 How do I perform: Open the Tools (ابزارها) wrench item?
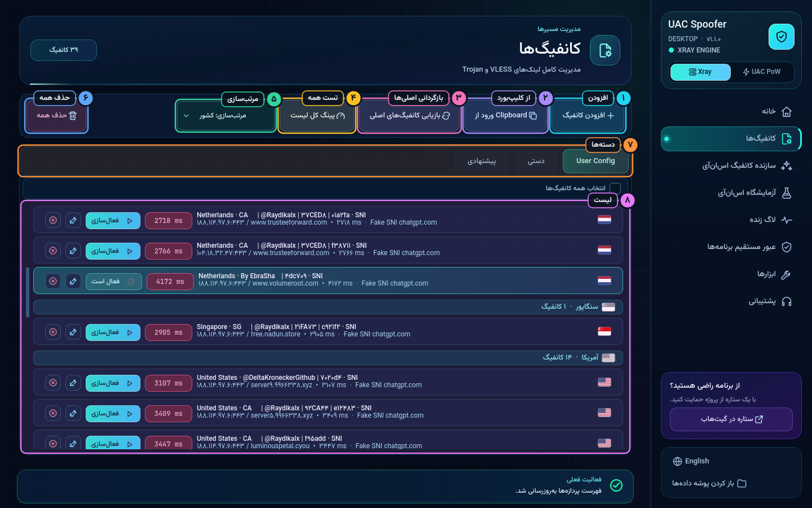tap(731, 274)
